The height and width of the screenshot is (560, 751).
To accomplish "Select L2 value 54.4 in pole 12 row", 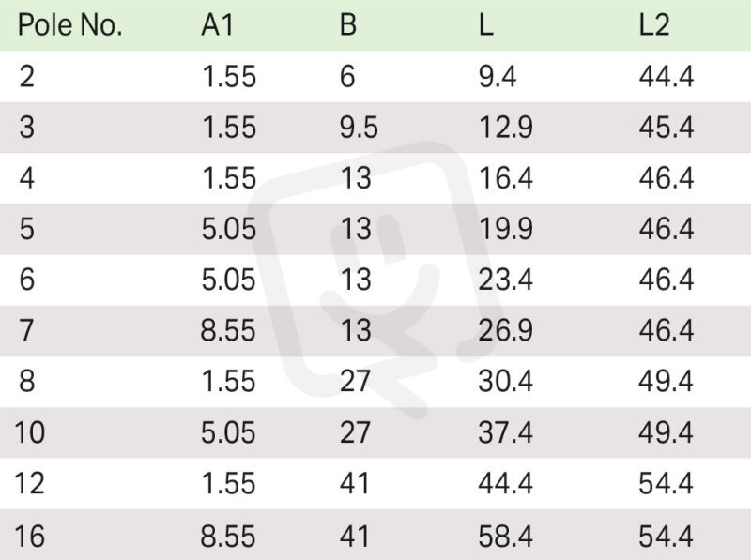I will [x=666, y=483].
